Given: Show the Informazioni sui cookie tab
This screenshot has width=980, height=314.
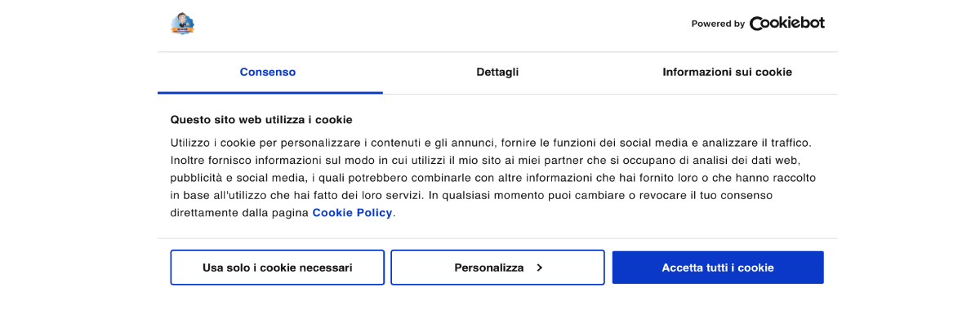Looking at the screenshot, I should click(727, 73).
